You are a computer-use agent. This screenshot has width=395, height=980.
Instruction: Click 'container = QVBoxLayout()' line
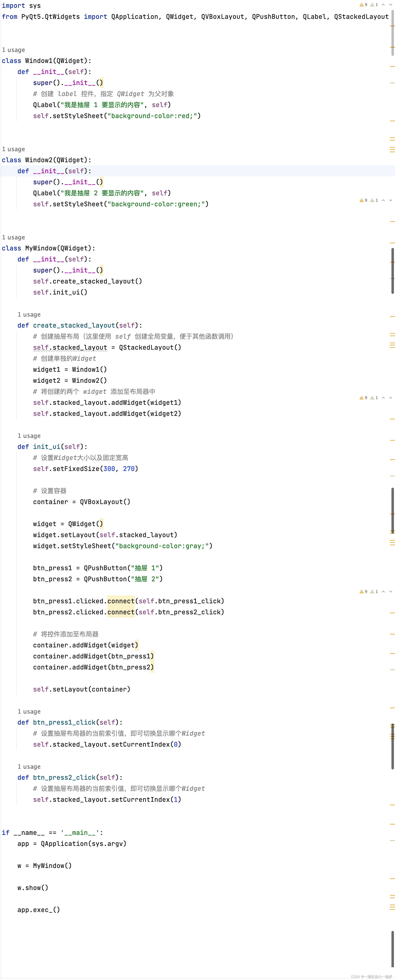coord(82,502)
